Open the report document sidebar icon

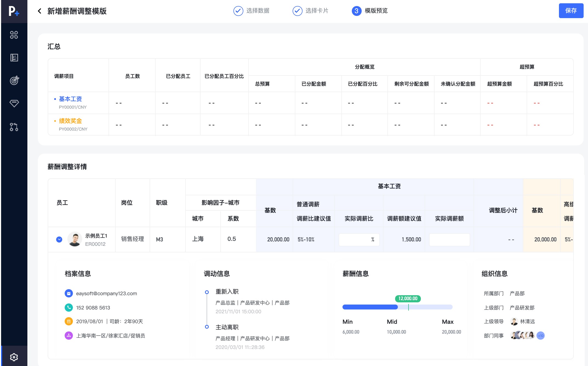click(14, 58)
